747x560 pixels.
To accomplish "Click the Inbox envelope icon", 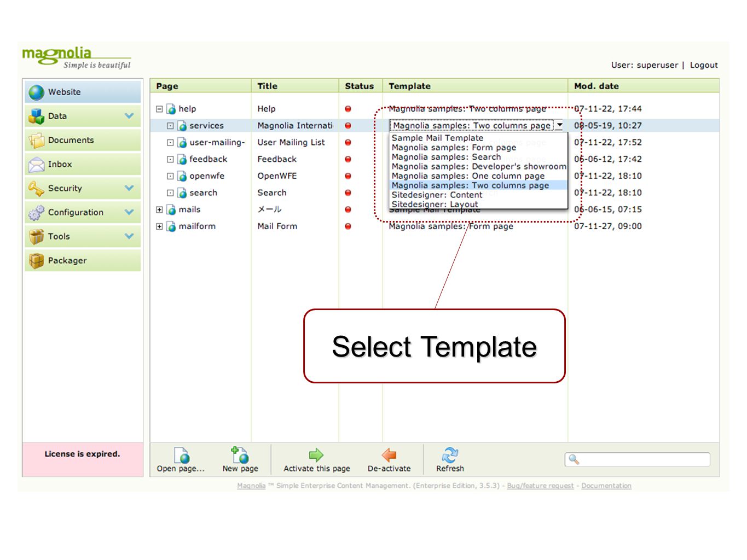I will 37,165.
